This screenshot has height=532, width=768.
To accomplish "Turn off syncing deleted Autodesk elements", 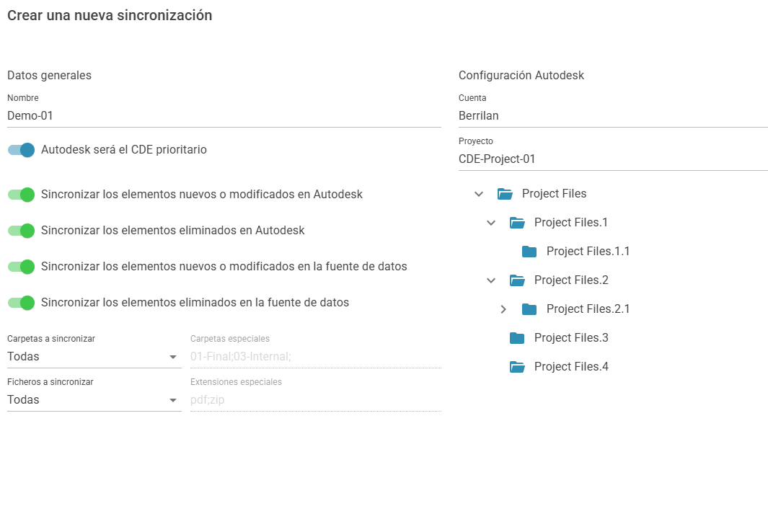I will coord(22,231).
